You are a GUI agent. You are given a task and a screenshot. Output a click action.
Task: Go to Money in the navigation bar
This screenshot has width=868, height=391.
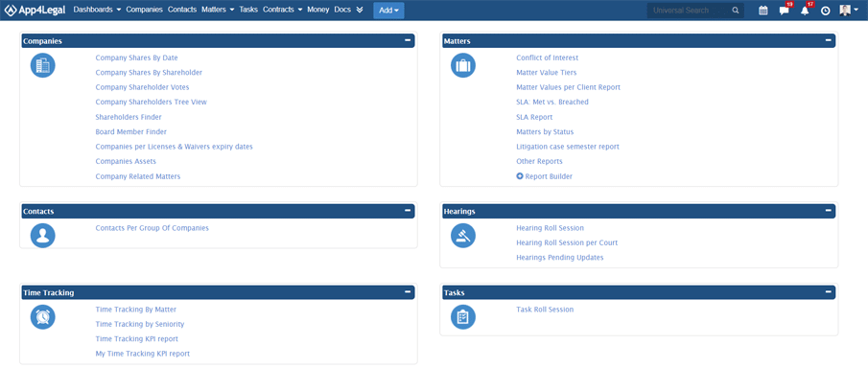coord(317,10)
